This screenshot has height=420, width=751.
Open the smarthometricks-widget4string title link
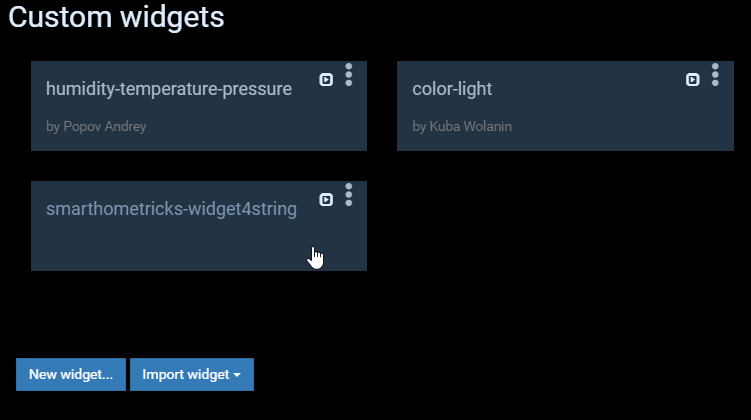(171, 209)
